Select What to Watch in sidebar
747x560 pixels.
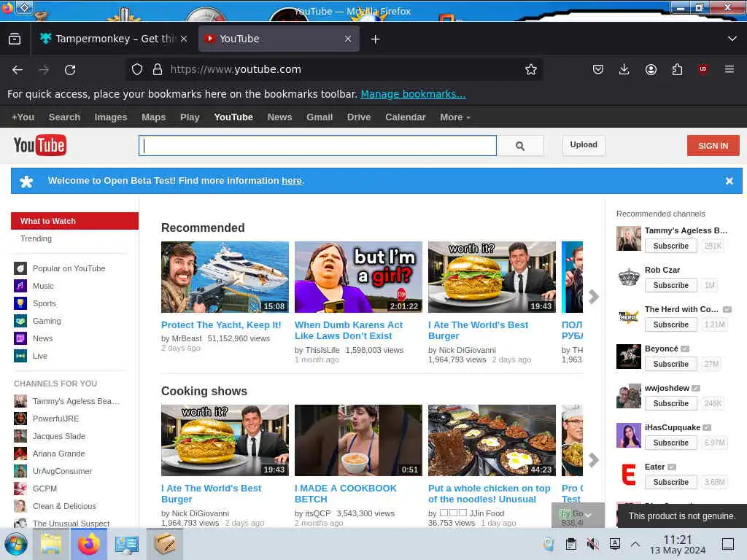(75, 221)
